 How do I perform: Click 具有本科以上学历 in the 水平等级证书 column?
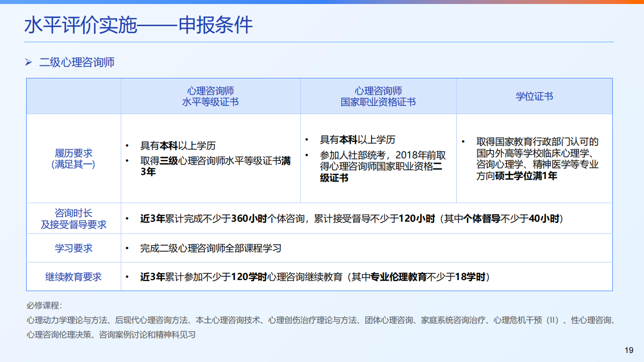[178, 146]
